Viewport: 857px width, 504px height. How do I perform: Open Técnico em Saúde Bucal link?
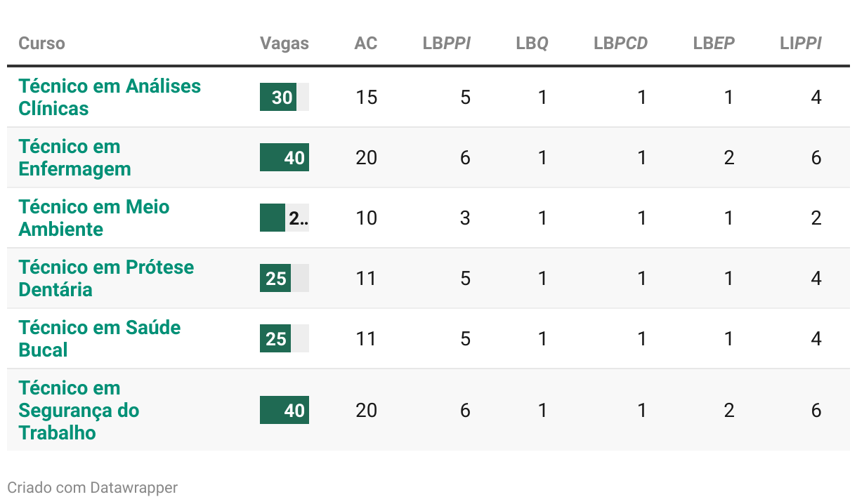click(x=100, y=338)
